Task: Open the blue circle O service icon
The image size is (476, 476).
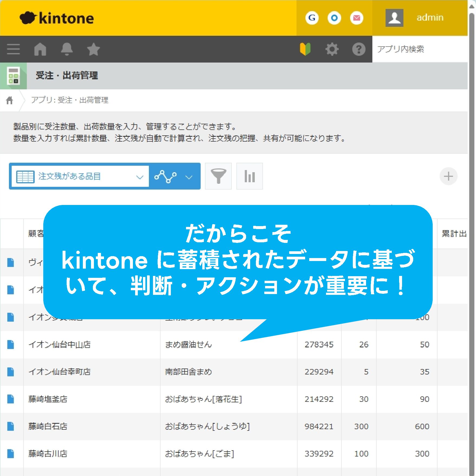Action: point(334,18)
